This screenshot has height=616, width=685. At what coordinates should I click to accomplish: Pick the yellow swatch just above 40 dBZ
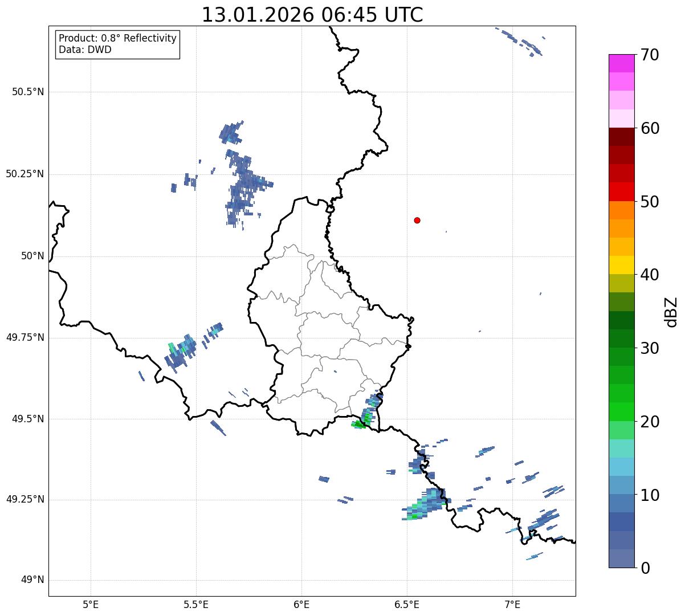(x=621, y=265)
